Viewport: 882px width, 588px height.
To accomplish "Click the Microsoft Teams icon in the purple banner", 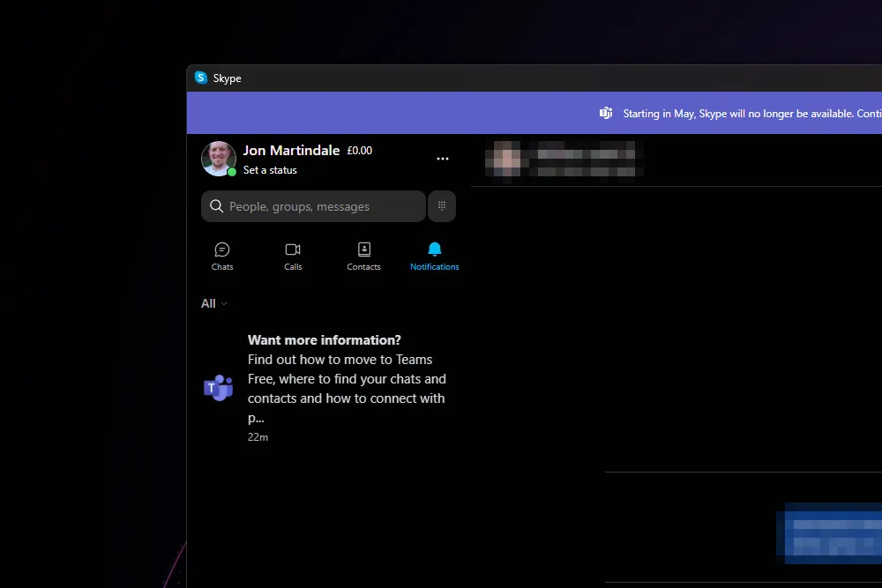I will 605,113.
